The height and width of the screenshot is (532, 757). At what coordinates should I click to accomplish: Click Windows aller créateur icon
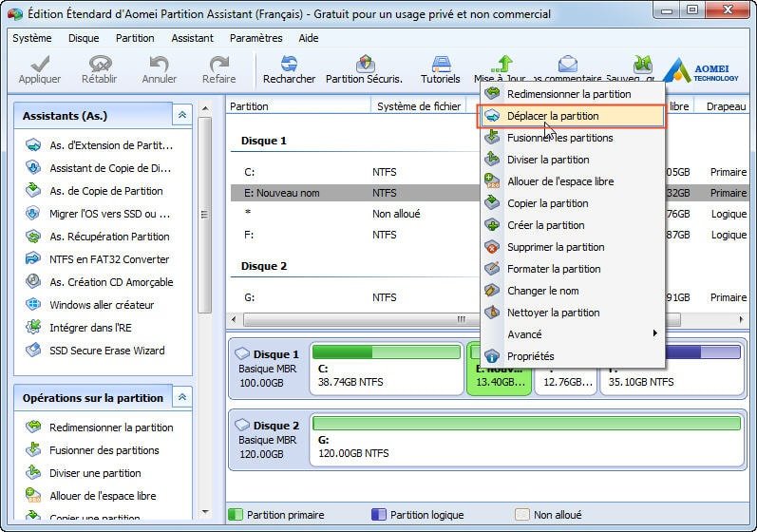33,304
